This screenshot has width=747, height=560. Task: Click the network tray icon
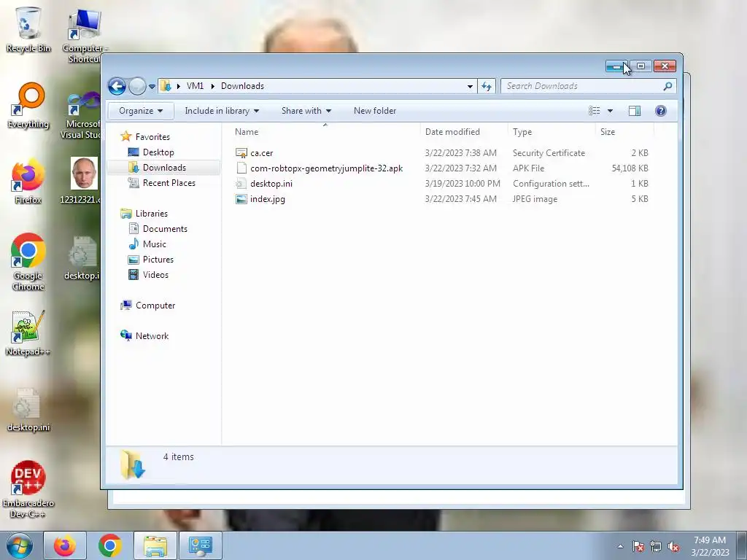tap(656, 546)
